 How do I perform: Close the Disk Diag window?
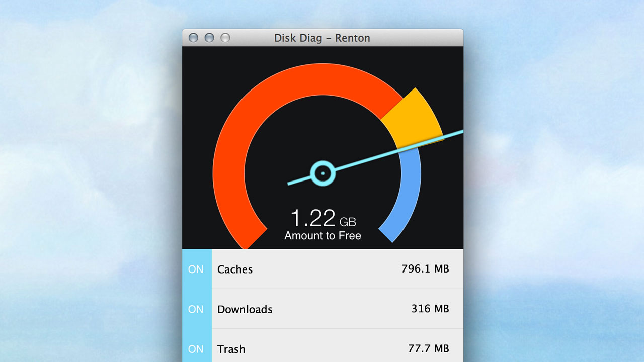193,38
